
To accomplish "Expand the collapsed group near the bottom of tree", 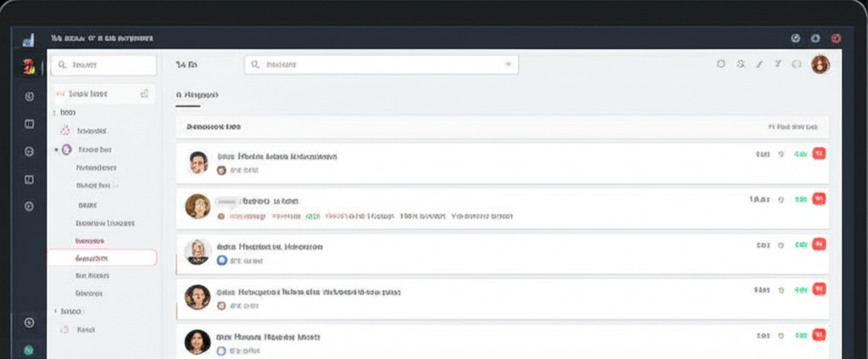I will coord(56,311).
